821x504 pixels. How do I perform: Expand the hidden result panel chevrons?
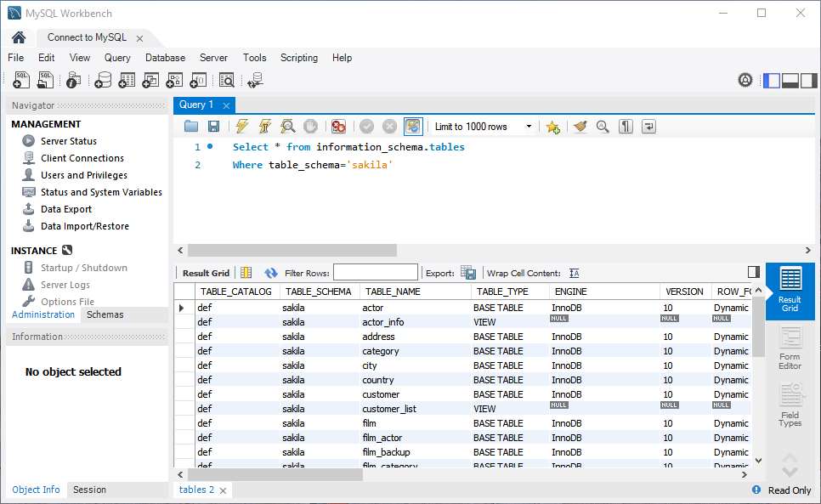(x=790, y=465)
